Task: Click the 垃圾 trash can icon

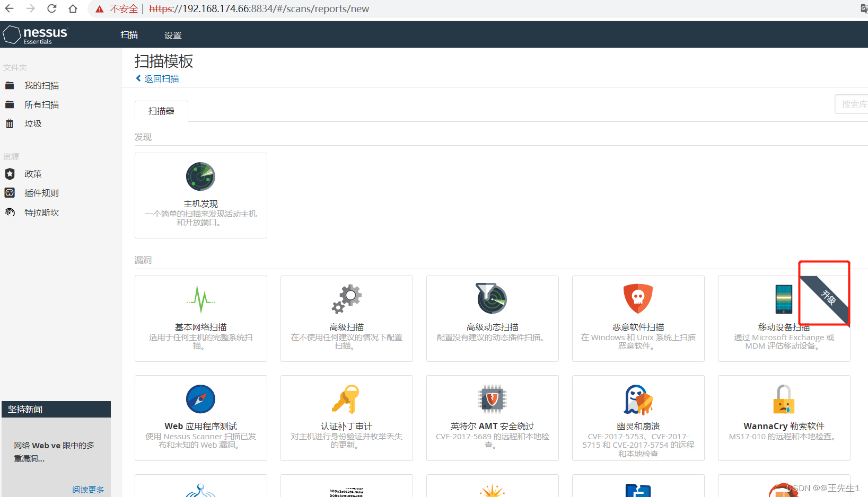Action: pos(10,123)
